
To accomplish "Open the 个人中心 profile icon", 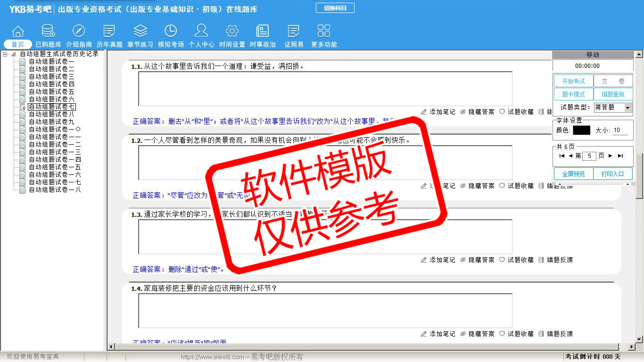I will click(201, 32).
